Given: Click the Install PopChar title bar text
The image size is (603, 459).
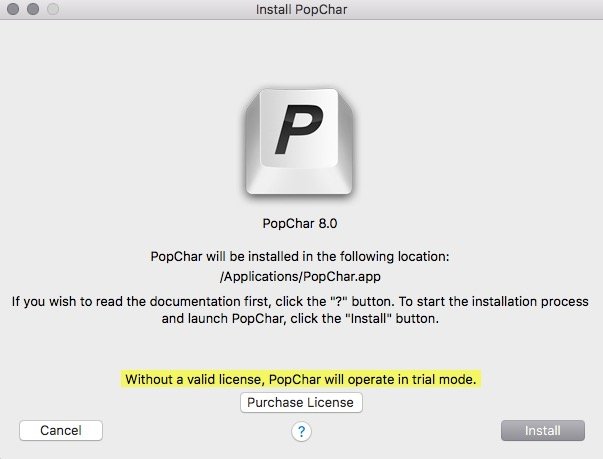Looking at the screenshot, I should [x=302, y=9].
